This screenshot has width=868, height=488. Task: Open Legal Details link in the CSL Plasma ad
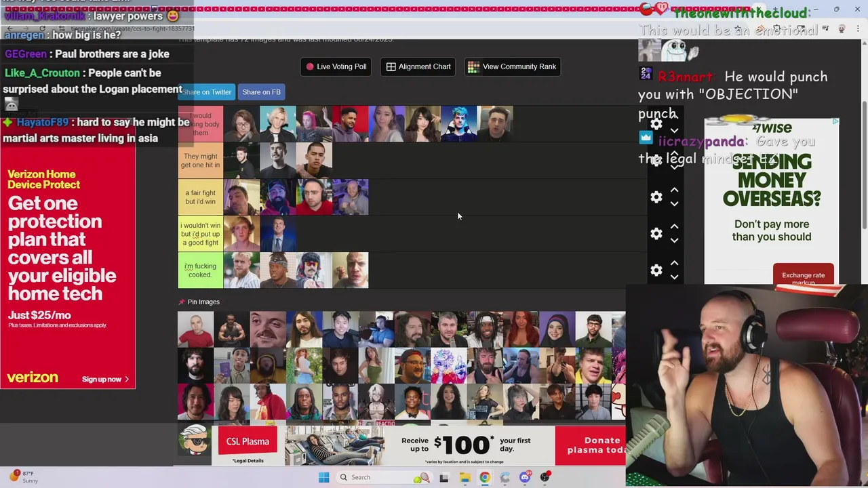click(248, 461)
